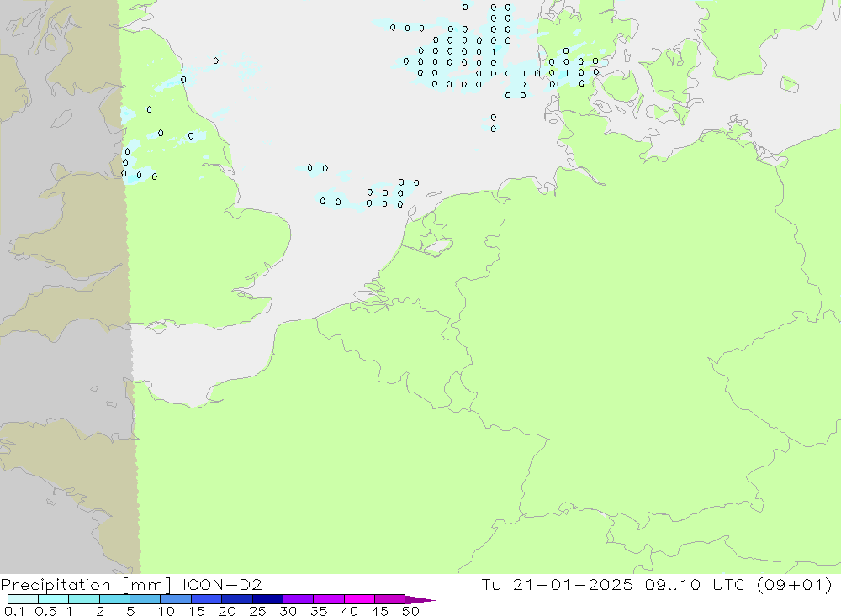This screenshot has width=841, height=616.
Task: Pick the 1–2 mm legend color box
Action: tap(83, 599)
